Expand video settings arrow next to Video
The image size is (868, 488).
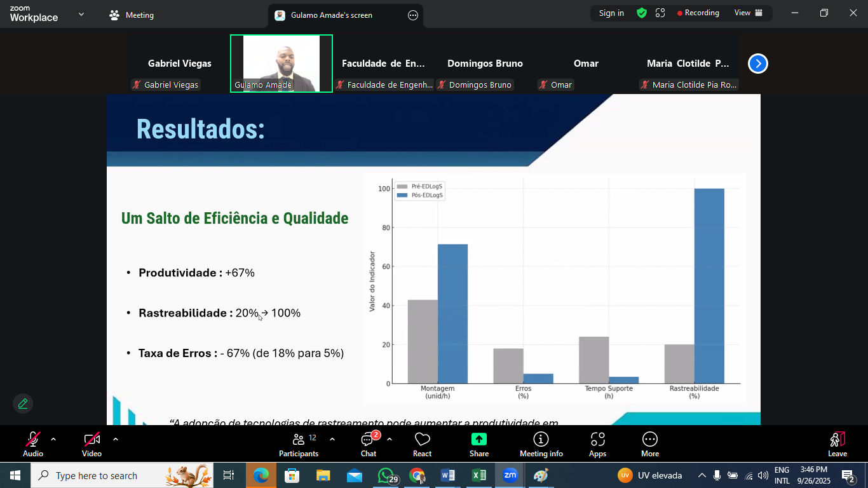[116, 439]
